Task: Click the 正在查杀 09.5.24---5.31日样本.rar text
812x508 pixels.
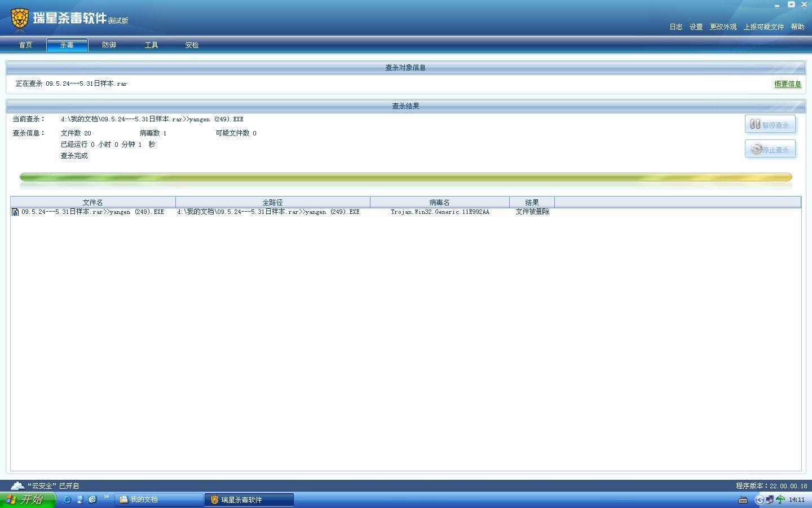Action: [x=71, y=84]
